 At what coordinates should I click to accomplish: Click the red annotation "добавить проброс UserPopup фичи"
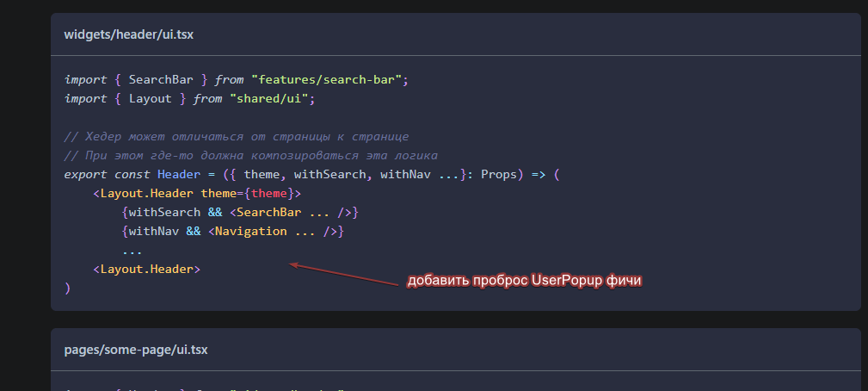click(524, 281)
